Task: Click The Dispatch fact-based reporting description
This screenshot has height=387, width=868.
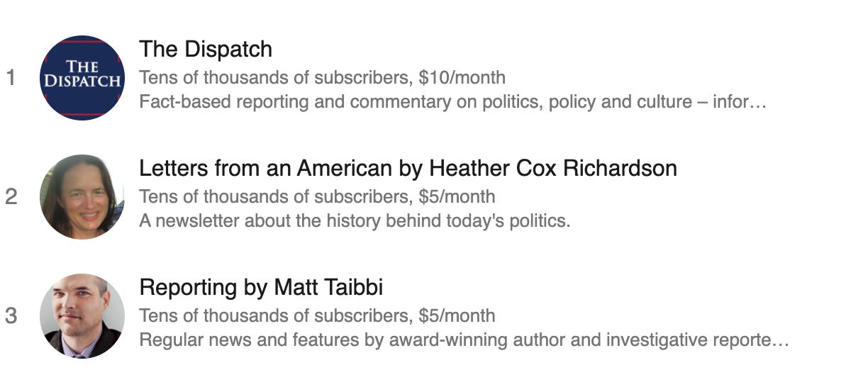Action: 452,101
